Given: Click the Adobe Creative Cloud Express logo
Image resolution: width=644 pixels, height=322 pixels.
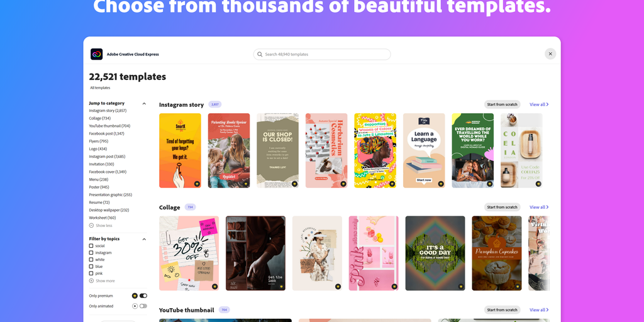Looking at the screenshot, I should tap(96, 54).
